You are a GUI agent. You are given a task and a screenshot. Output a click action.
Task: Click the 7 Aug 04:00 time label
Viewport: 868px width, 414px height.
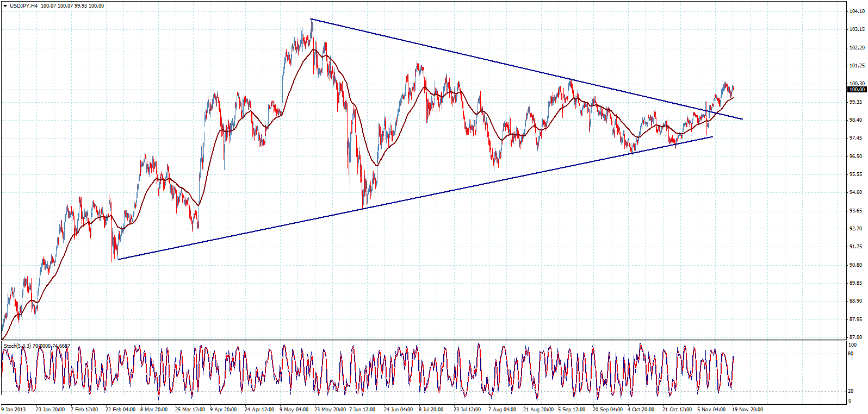pos(502,410)
